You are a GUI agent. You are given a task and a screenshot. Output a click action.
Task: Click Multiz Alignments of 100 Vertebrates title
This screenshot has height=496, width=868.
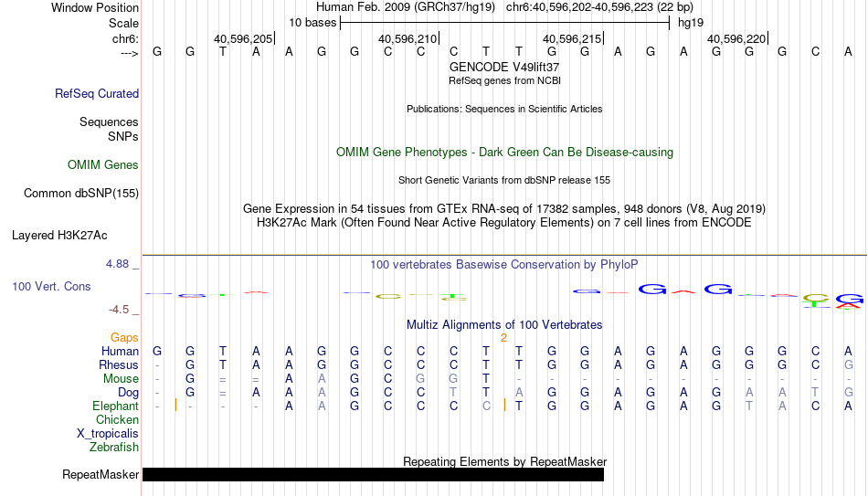coord(504,325)
